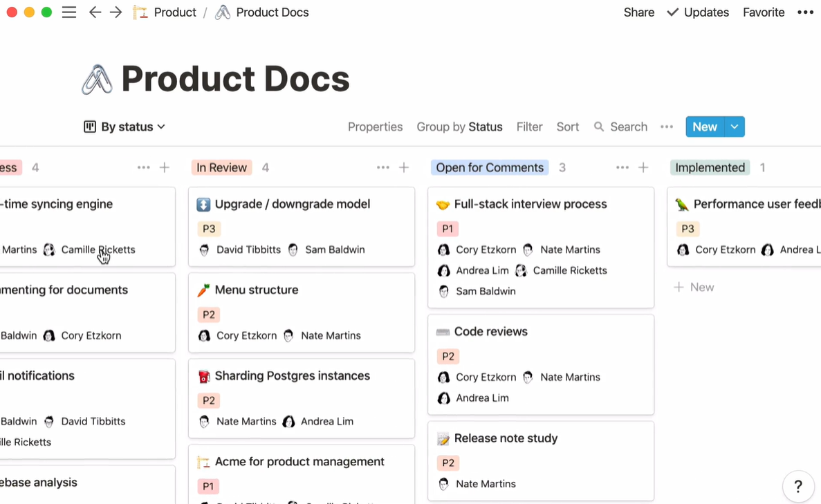Open the Menu structure card
The width and height of the screenshot is (821, 504).
click(257, 290)
